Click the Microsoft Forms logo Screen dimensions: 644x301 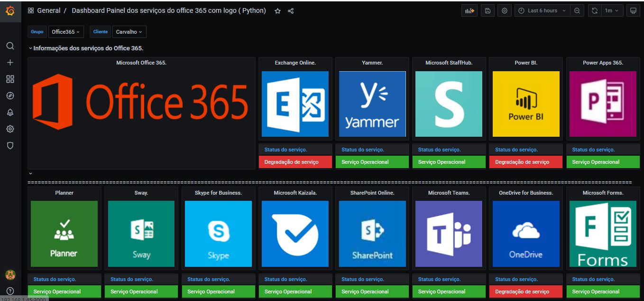pyautogui.click(x=603, y=234)
